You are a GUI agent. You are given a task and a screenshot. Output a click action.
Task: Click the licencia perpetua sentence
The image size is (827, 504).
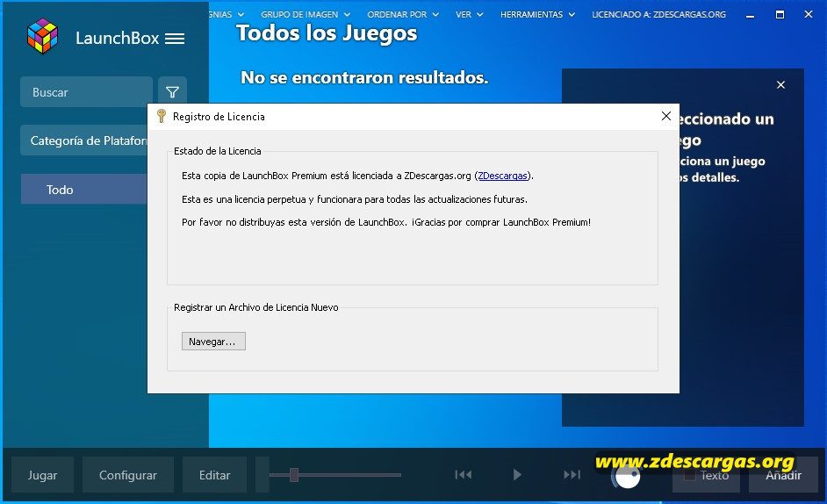[x=355, y=199]
